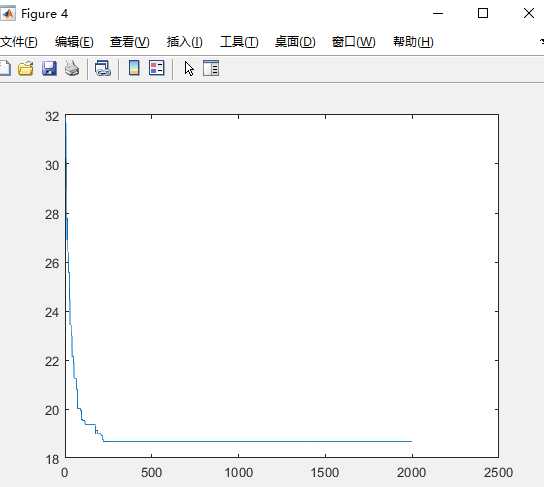Open the Property Inspector icon
The height and width of the screenshot is (487, 544).
[x=211, y=68]
